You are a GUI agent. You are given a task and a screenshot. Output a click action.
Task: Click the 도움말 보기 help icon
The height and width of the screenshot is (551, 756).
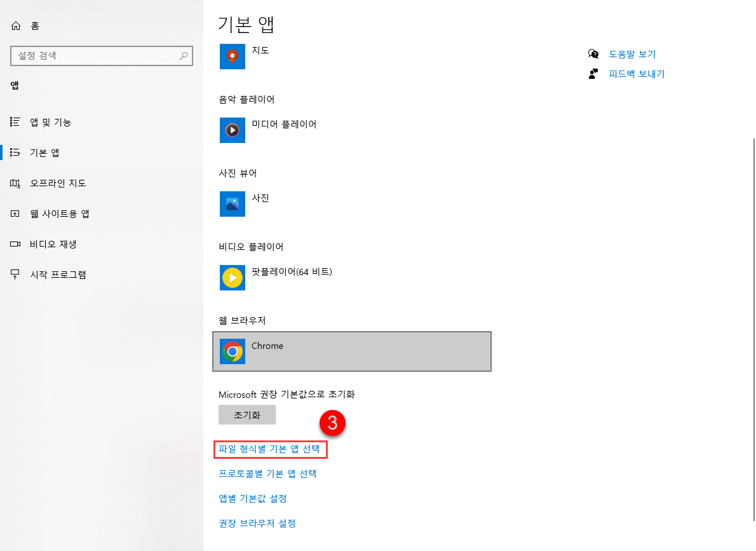(x=593, y=54)
